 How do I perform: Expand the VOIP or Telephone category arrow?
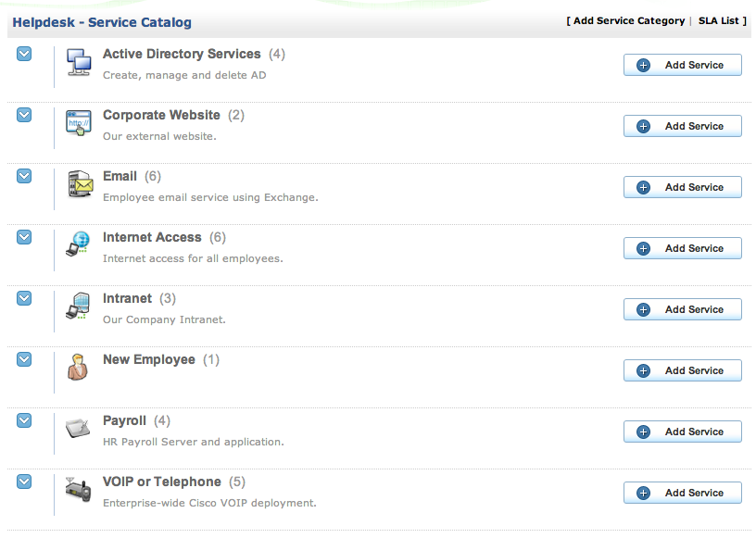click(23, 482)
